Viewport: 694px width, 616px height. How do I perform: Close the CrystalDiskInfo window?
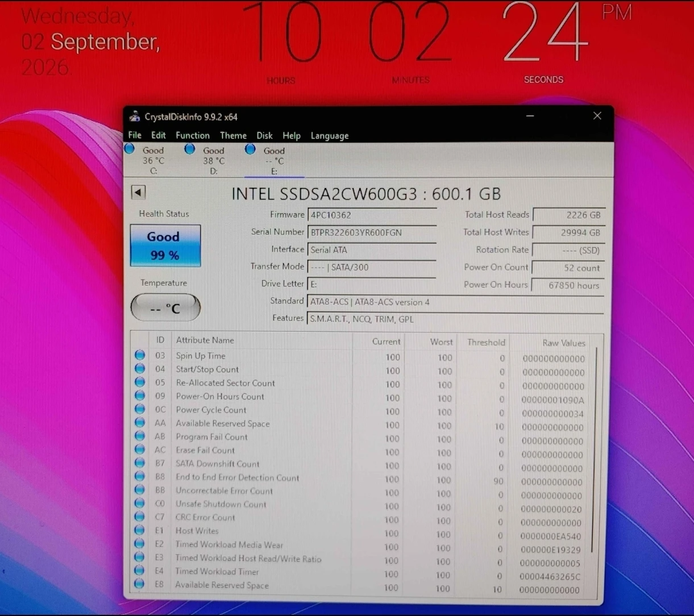(x=597, y=116)
